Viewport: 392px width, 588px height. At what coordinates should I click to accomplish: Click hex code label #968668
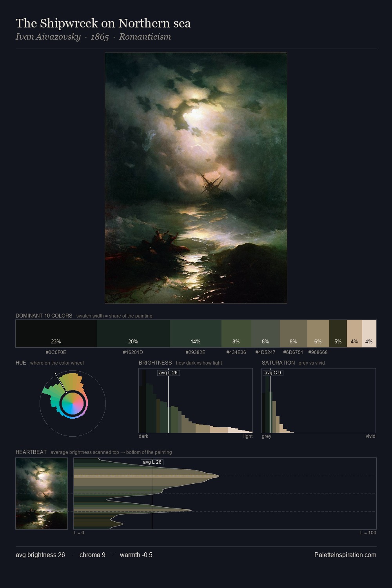(x=318, y=352)
